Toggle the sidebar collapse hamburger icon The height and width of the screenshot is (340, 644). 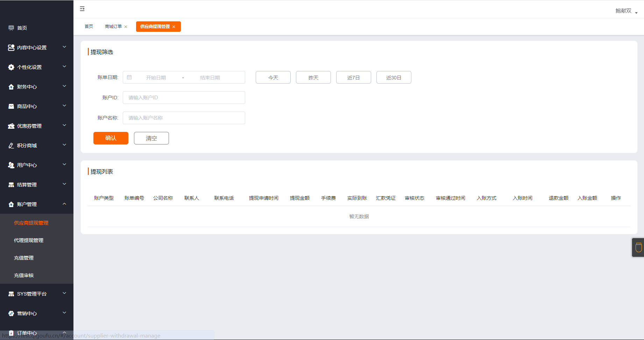82,9
